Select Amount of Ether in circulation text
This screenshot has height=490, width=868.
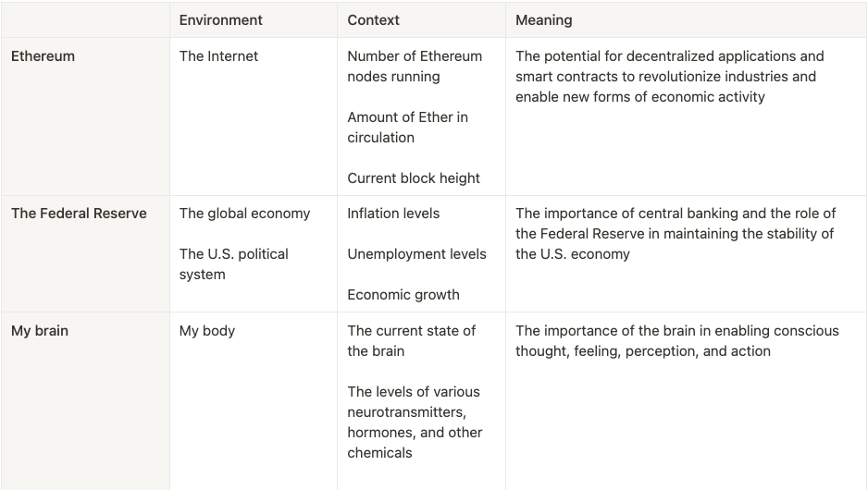tap(407, 127)
